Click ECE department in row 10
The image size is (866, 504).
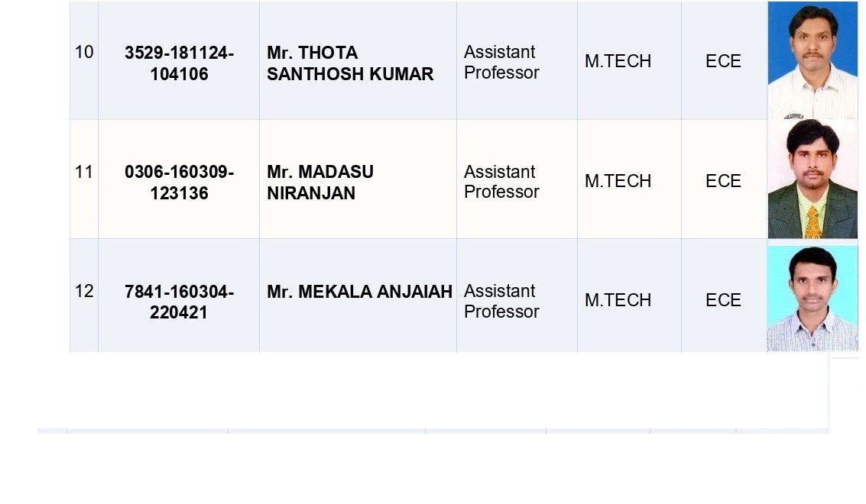point(723,62)
